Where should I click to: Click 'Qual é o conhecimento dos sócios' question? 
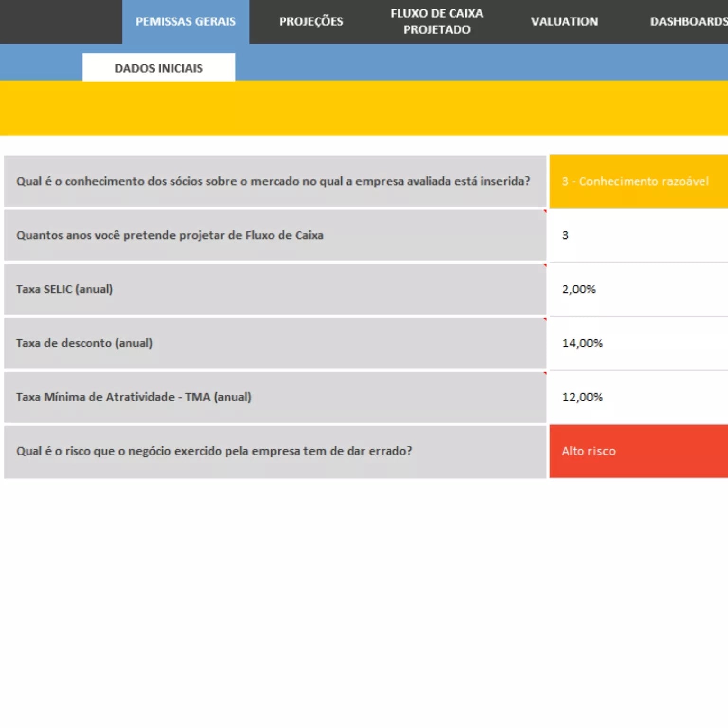click(275, 182)
